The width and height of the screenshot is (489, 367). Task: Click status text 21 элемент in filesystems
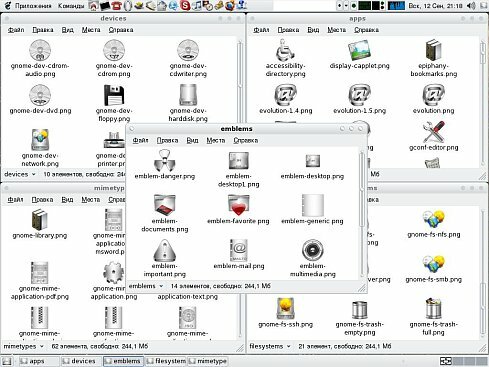point(345,346)
